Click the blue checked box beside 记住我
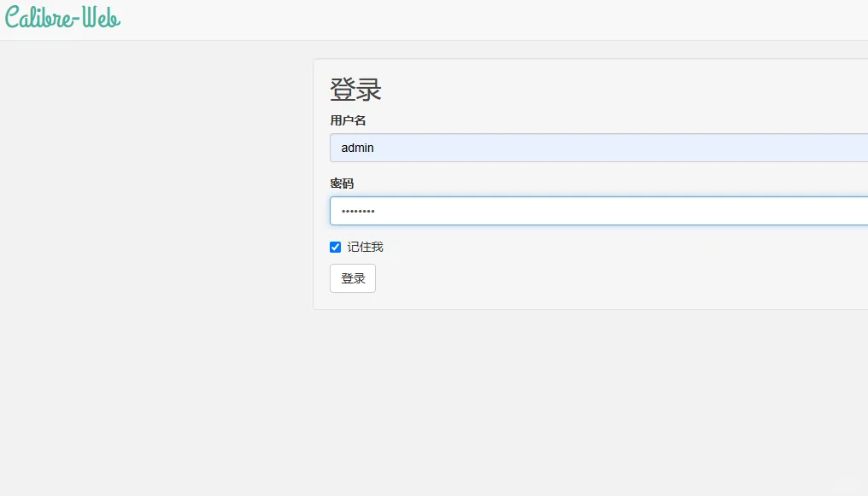The height and width of the screenshot is (496, 868). click(x=335, y=248)
